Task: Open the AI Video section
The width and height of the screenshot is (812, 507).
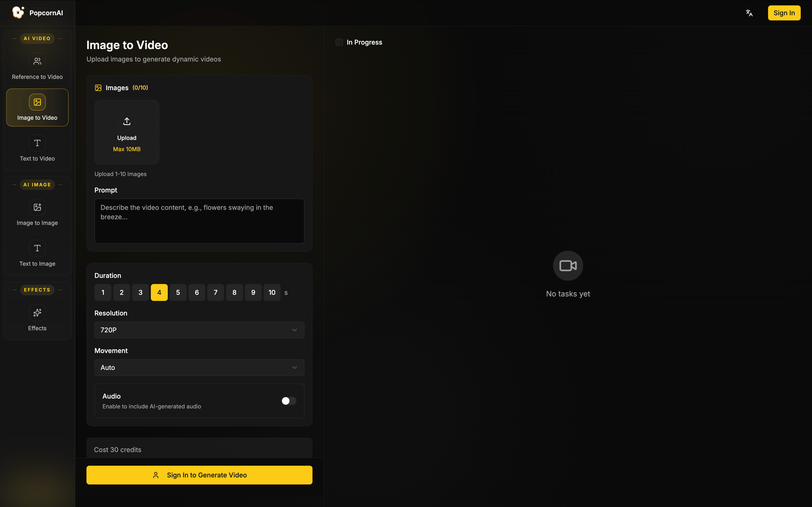Action: coord(37,38)
